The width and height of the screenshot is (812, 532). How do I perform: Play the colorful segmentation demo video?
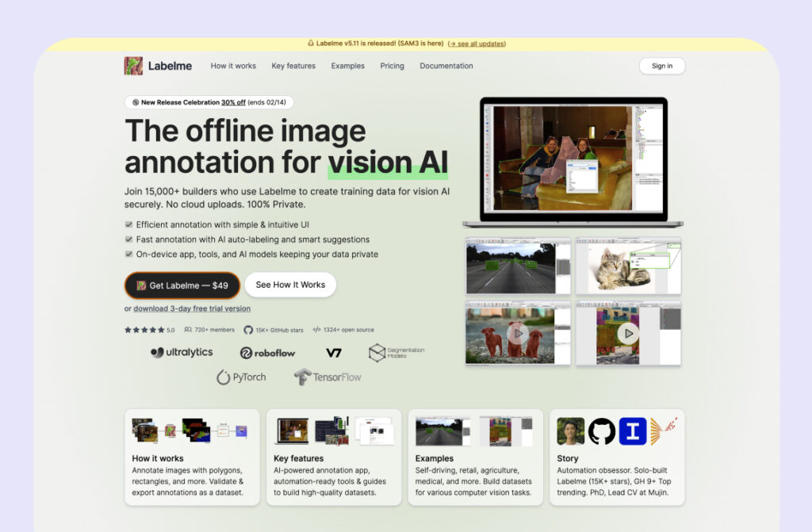pyautogui.click(x=628, y=333)
